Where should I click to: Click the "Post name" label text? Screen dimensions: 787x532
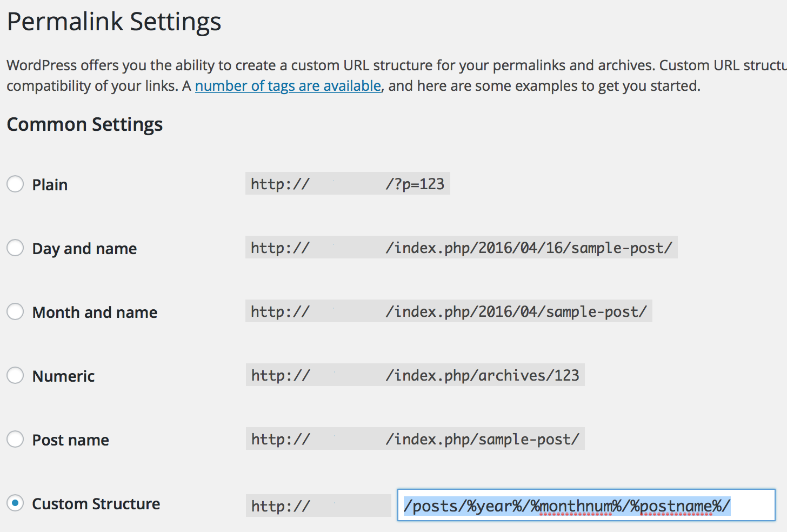click(x=70, y=440)
